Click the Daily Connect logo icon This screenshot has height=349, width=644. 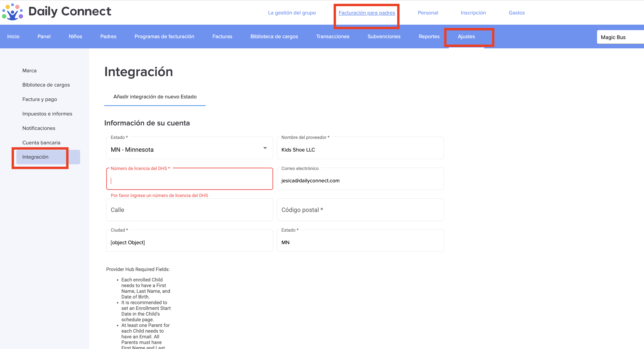pos(13,12)
